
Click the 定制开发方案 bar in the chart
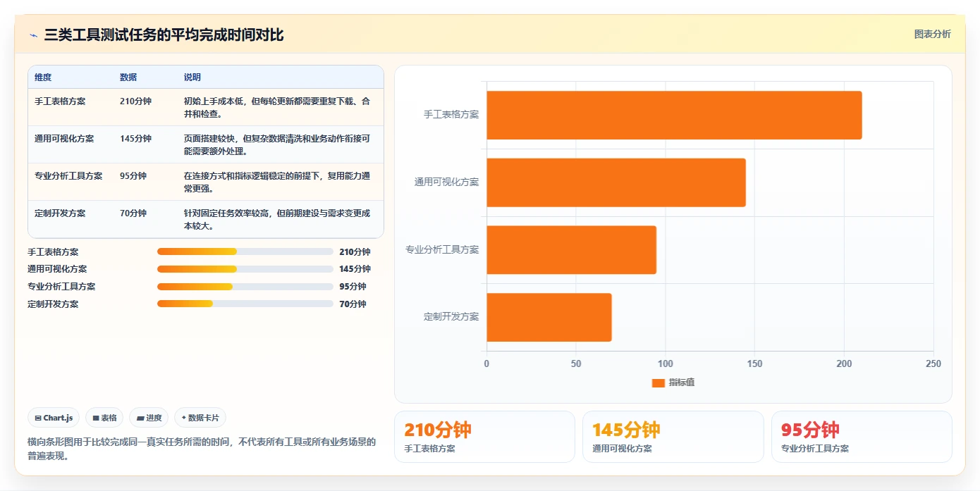(x=549, y=317)
